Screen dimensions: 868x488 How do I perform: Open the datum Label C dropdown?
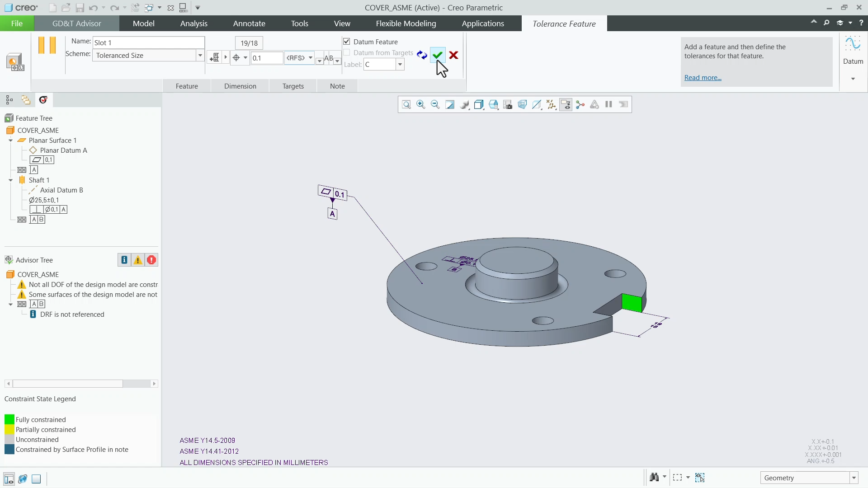point(400,65)
